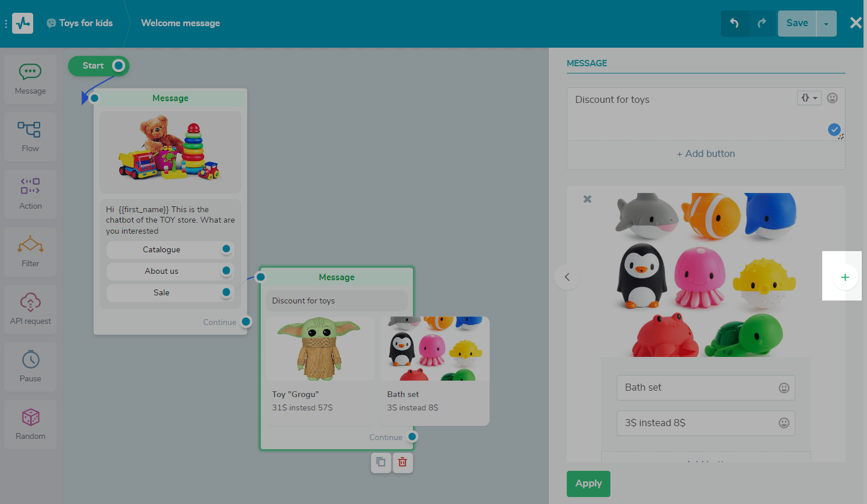Edit the Bath set title field
867x504 pixels.
coord(706,388)
